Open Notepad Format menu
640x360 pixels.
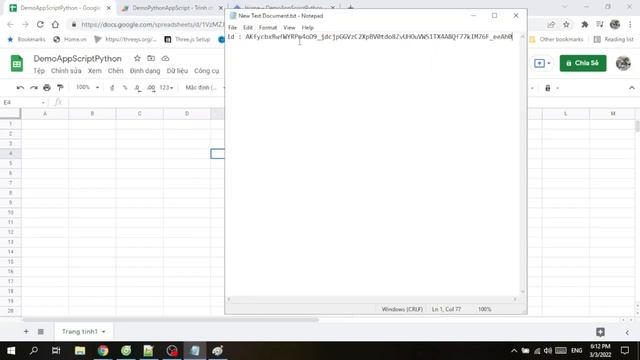point(268,27)
